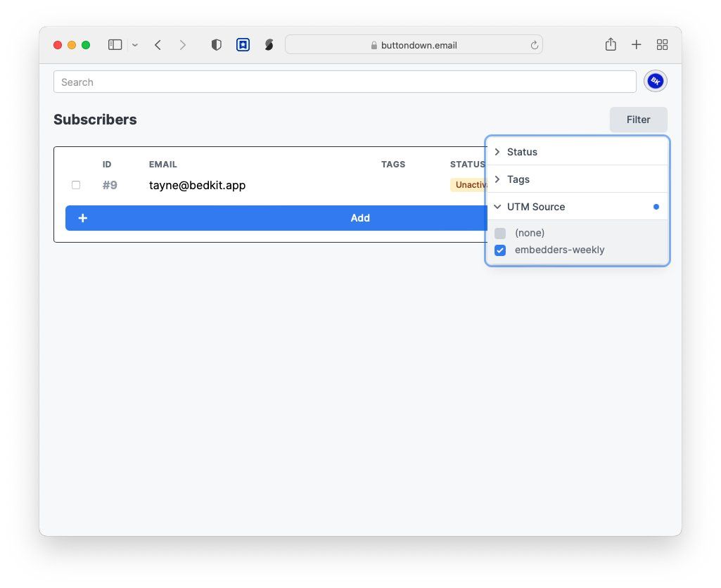Expand the Tags filter section
Image resolution: width=721 pixels, height=588 pixels.
(x=518, y=179)
